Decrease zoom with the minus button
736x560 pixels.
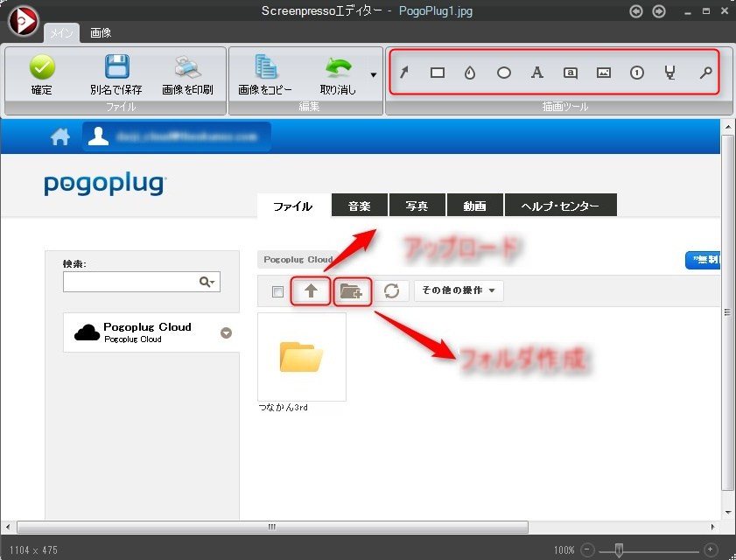[587, 549]
